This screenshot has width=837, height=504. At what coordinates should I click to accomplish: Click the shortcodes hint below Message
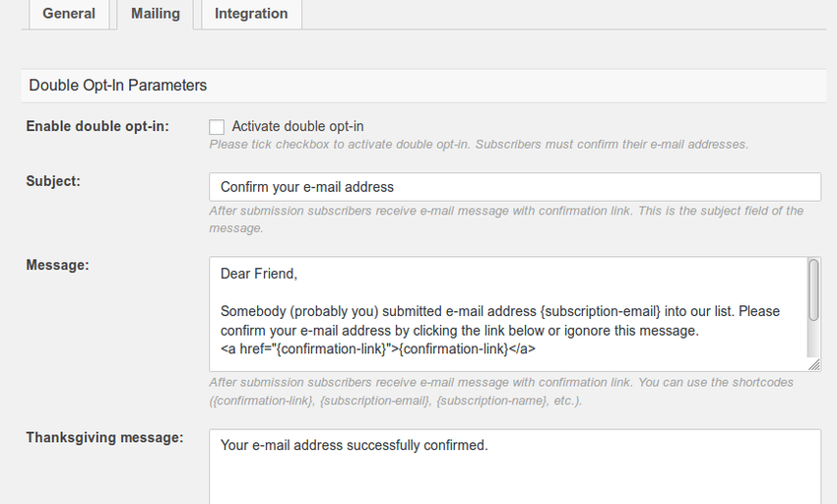click(501, 392)
